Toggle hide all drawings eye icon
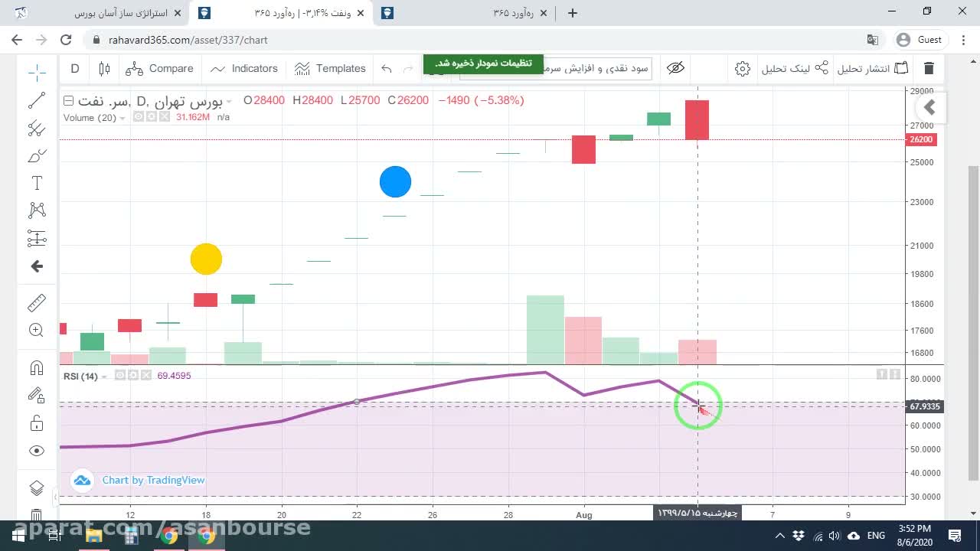 point(37,451)
